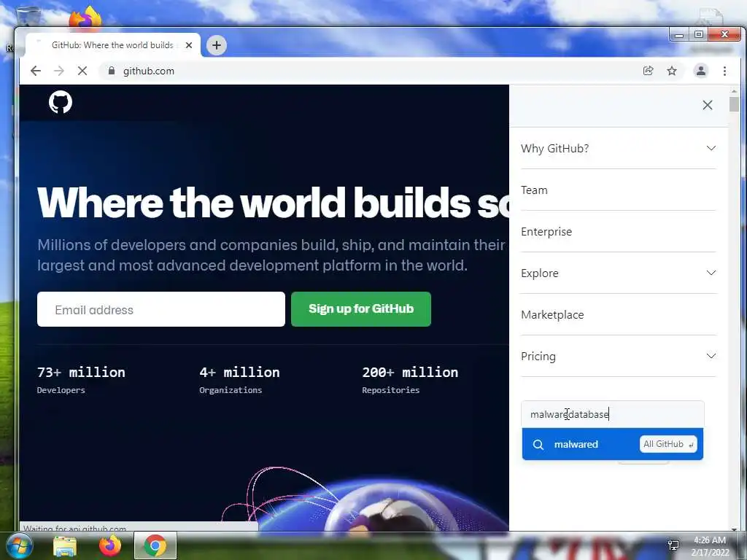
Task: Click the network tray icon
Action: (x=673, y=545)
